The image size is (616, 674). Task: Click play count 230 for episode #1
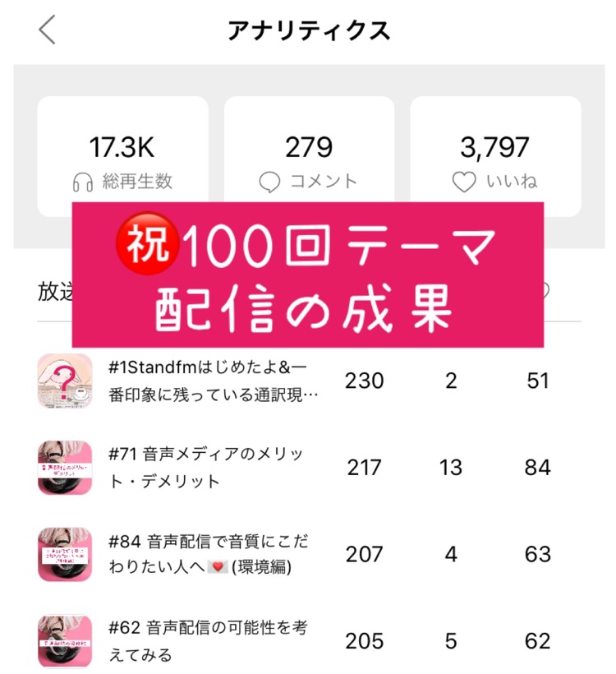(x=364, y=381)
